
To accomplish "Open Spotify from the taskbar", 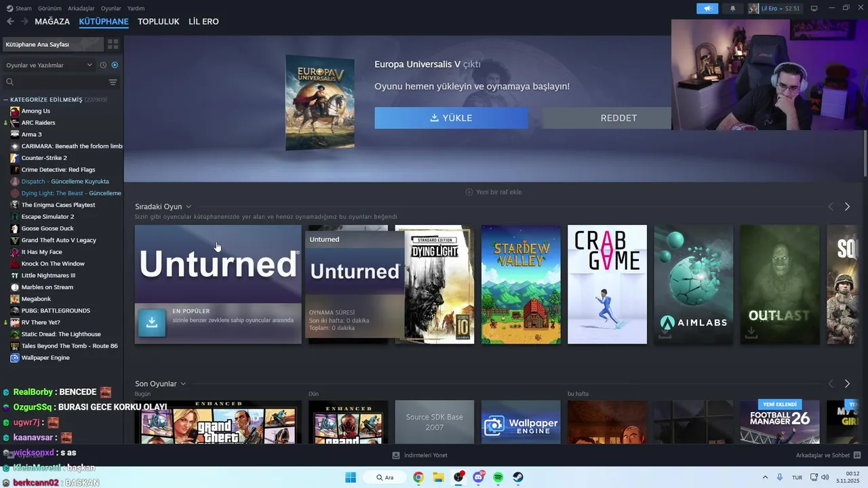I will (x=498, y=477).
